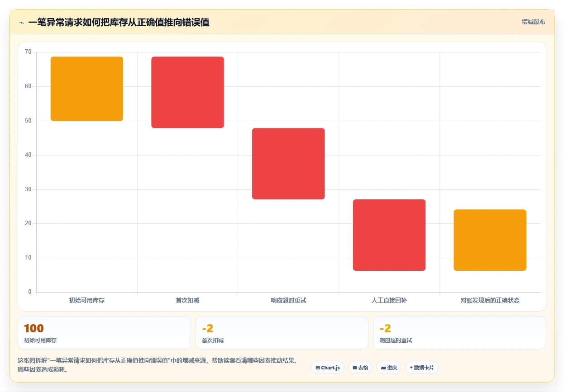Select the 进度 tag chip
Viewport: 564px width, 392px height.
[x=389, y=368]
